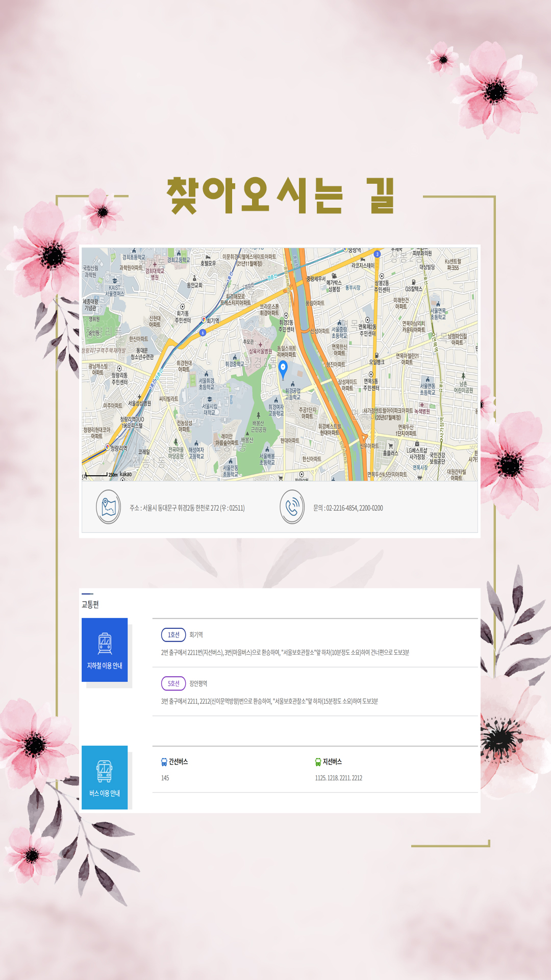Click the 지선버스 route numbers 1125. 1218. 2211. 2212
Image resolution: width=551 pixels, height=980 pixels.
coord(338,778)
